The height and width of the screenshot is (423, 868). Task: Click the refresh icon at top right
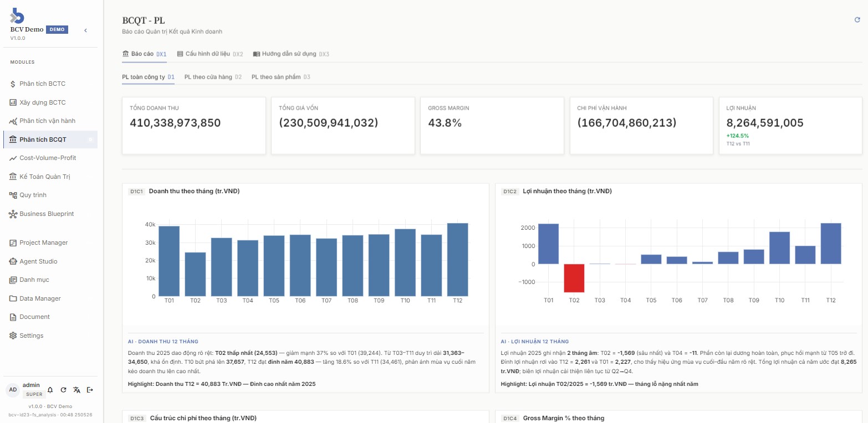857,19
